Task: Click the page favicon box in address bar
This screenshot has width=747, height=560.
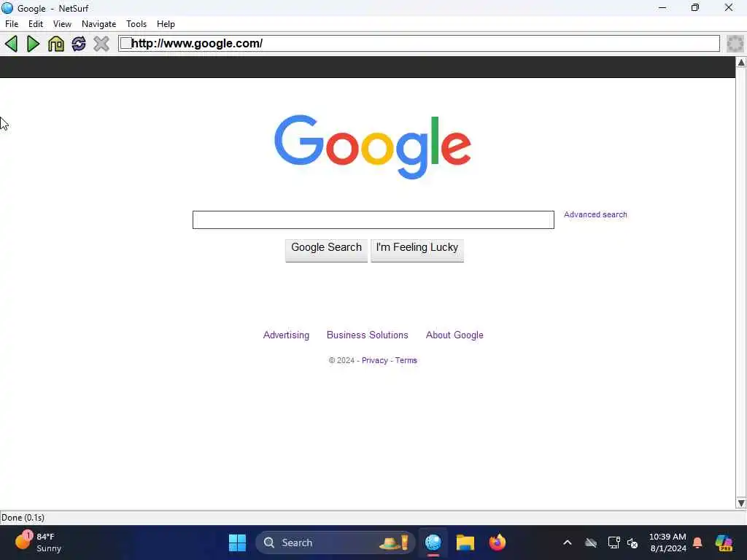Action: click(125, 43)
